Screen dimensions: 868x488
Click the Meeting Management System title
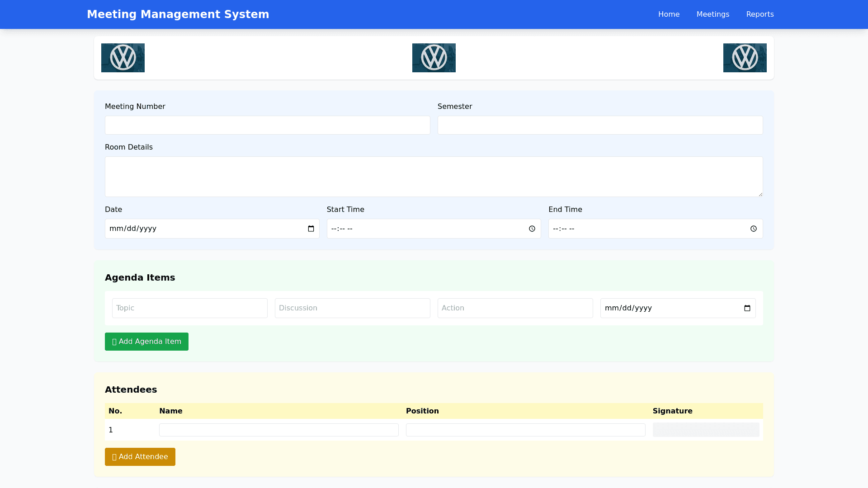(x=178, y=14)
